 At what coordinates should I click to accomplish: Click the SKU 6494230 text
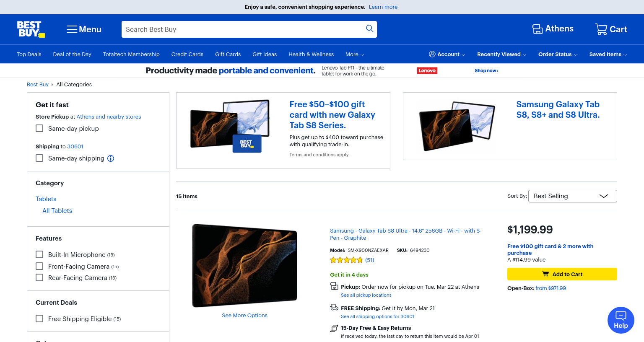pos(413,250)
